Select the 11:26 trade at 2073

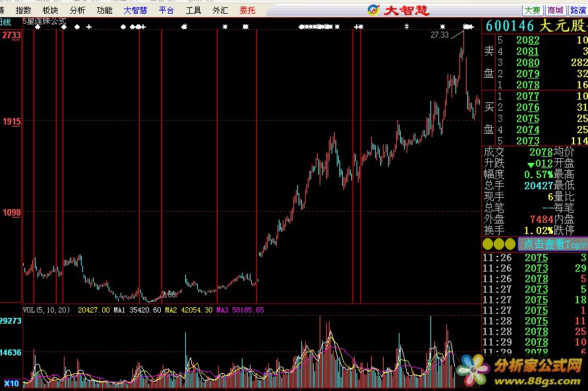536,268
